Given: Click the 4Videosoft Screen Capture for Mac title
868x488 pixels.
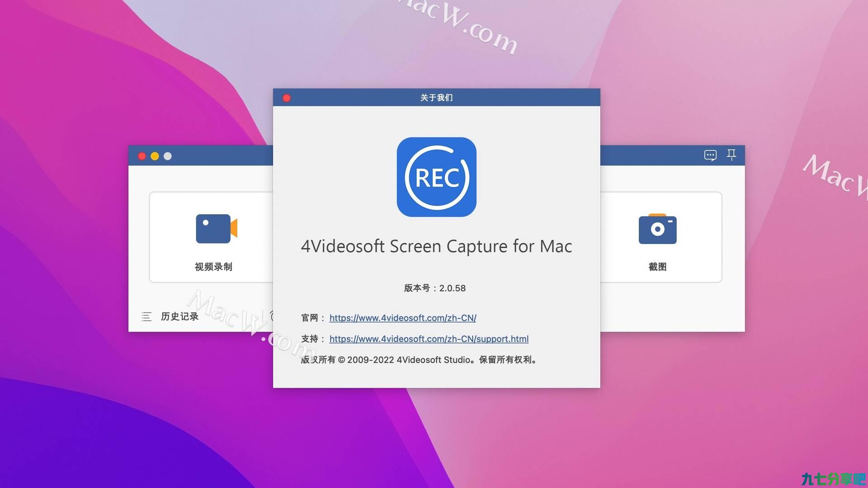Looking at the screenshot, I should tap(436, 246).
